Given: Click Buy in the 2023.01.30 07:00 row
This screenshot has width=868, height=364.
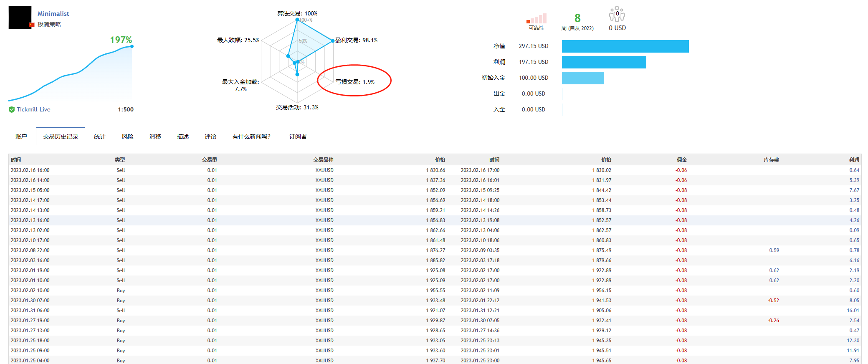Looking at the screenshot, I should 121,301.
